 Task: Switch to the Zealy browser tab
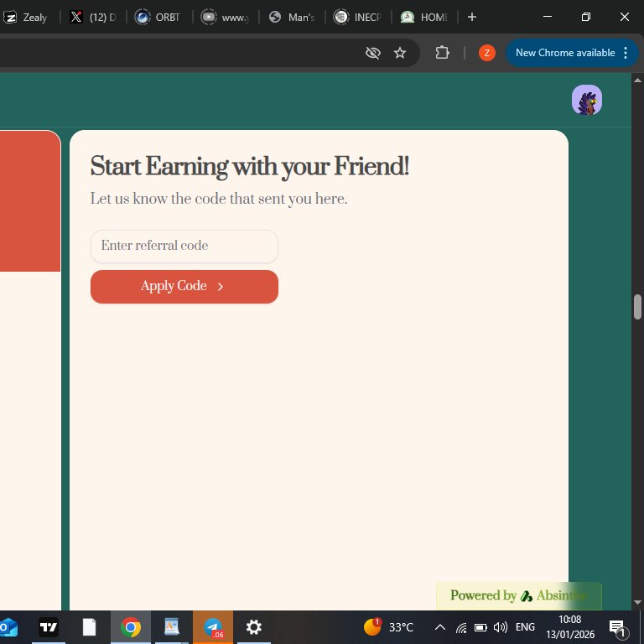[26, 18]
